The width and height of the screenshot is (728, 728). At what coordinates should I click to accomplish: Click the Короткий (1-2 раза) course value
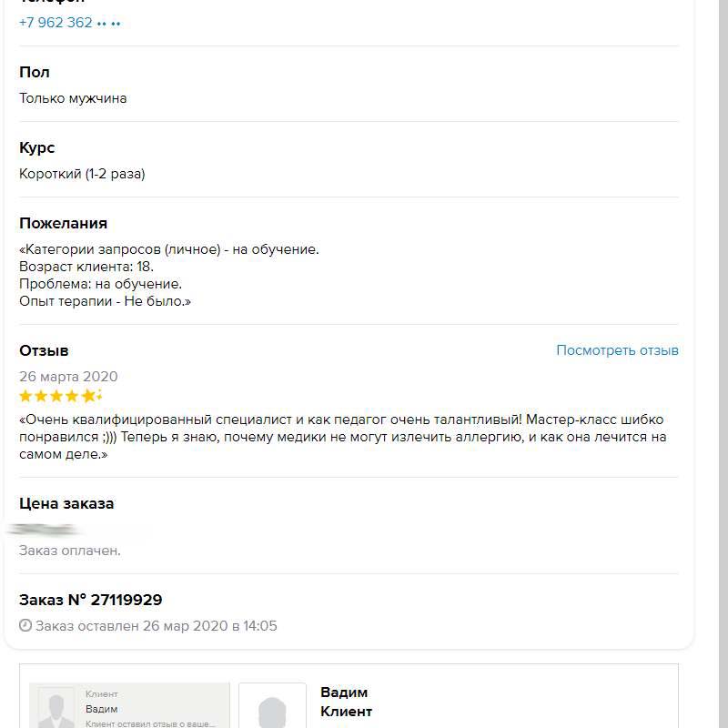click(82, 174)
